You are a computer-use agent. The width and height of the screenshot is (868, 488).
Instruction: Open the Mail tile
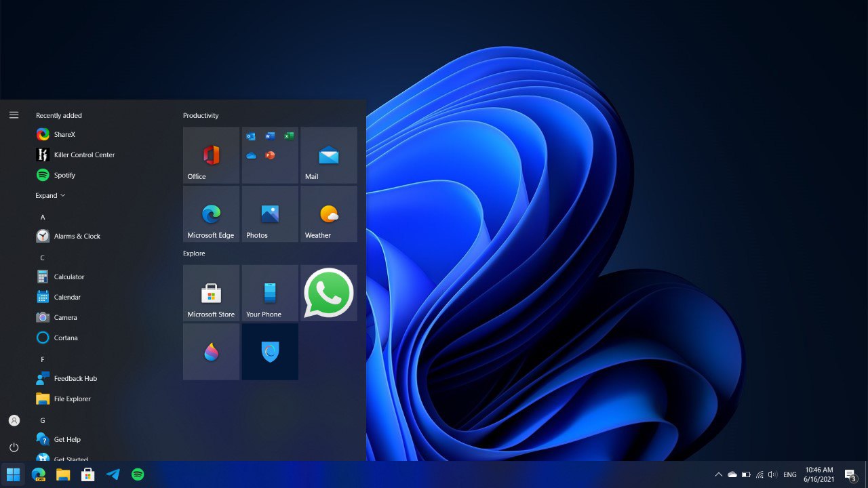coord(329,155)
